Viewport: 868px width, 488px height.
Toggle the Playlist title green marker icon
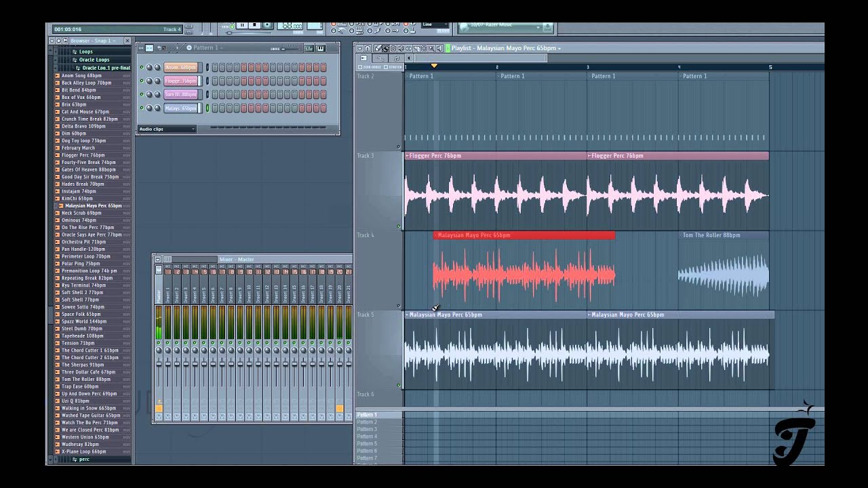coord(448,48)
